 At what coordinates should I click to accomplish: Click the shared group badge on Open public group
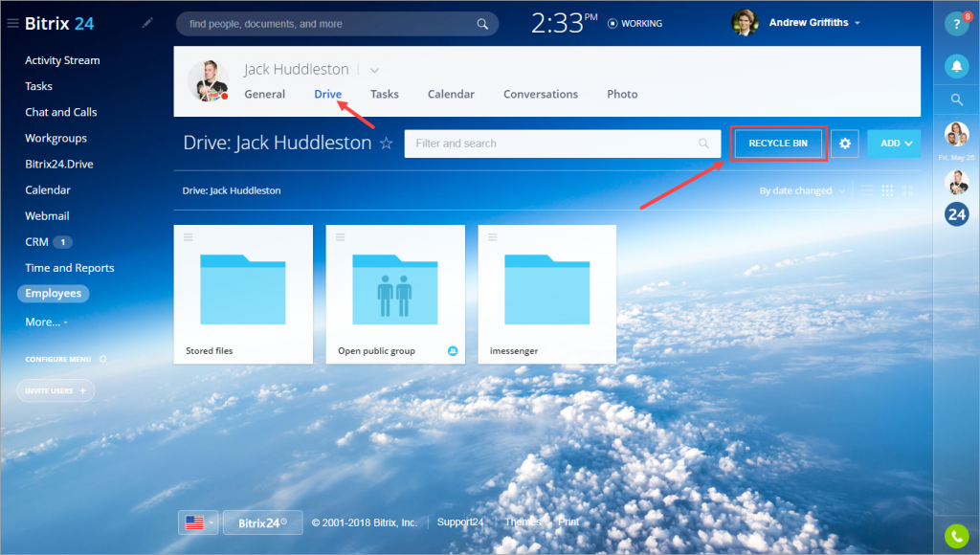coord(453,350)
